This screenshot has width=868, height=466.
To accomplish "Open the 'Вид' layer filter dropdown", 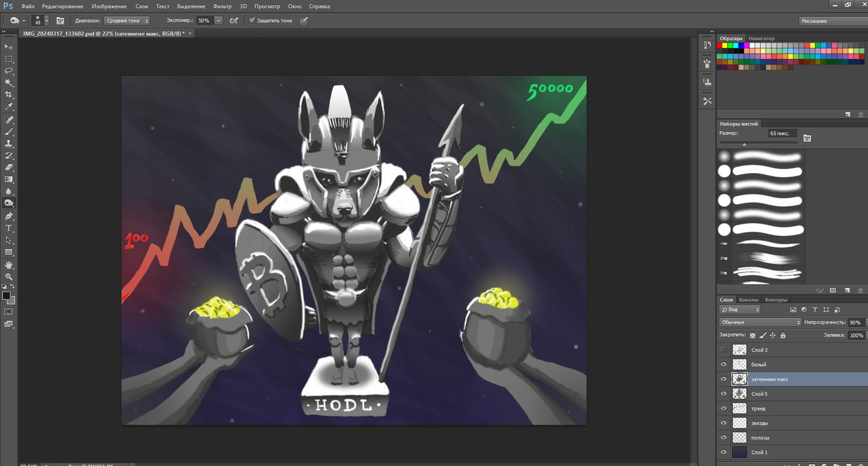I will pos(740,309).
